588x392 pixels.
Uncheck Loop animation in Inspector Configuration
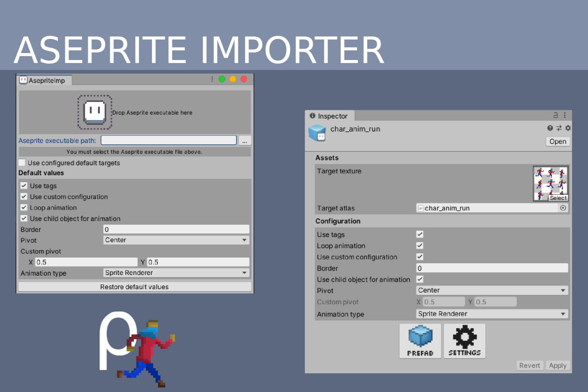click(x=420, y=246)
